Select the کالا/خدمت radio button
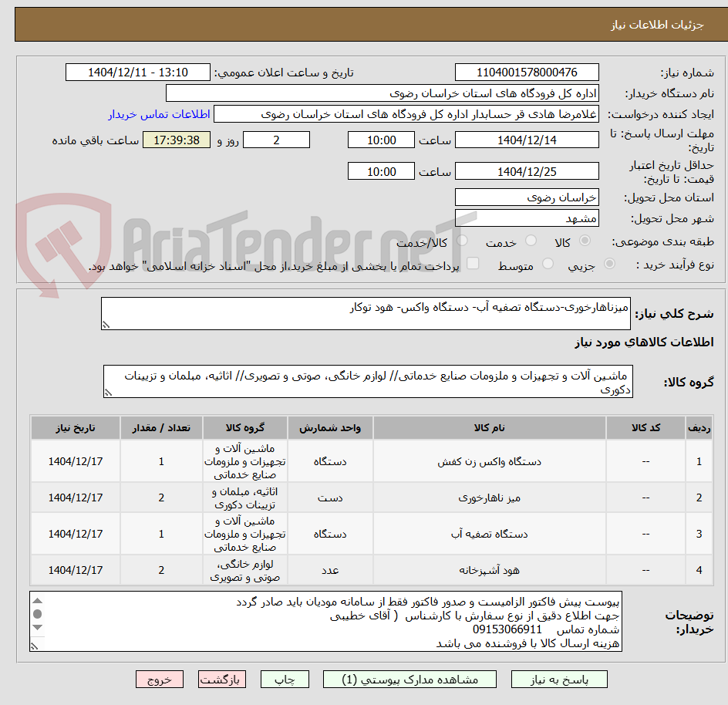This screenshot has height=705, width=728. [x=462, y=241]
